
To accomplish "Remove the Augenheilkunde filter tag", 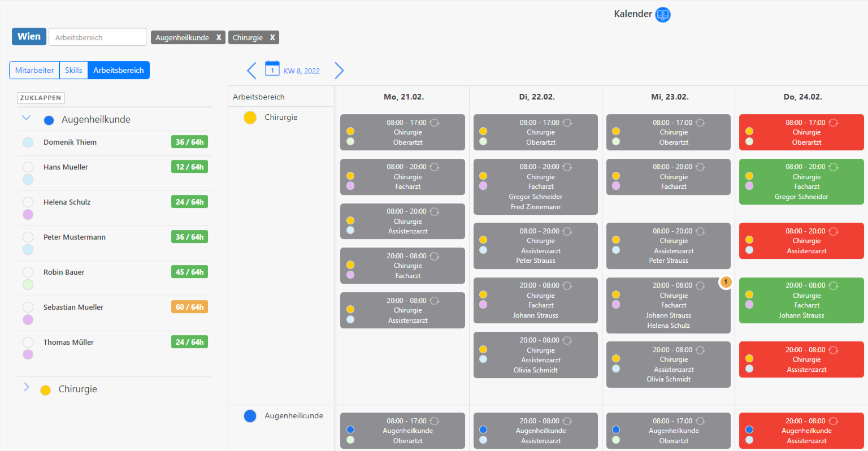I will (x=219, y=38).
